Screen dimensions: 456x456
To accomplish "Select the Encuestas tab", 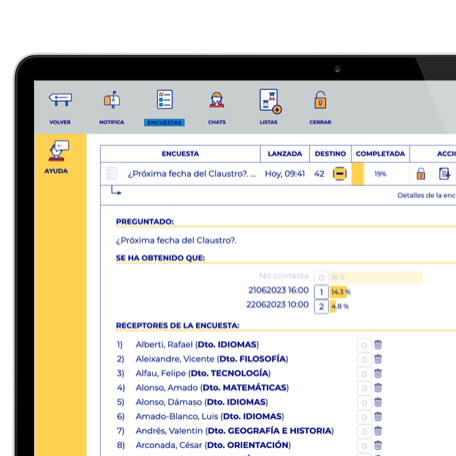I will [x=164, y=123].
